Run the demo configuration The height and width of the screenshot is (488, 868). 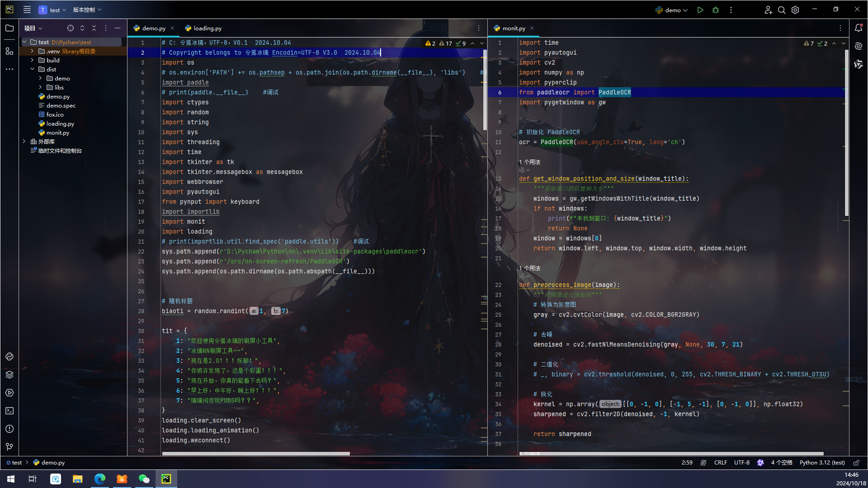[700, 10]
